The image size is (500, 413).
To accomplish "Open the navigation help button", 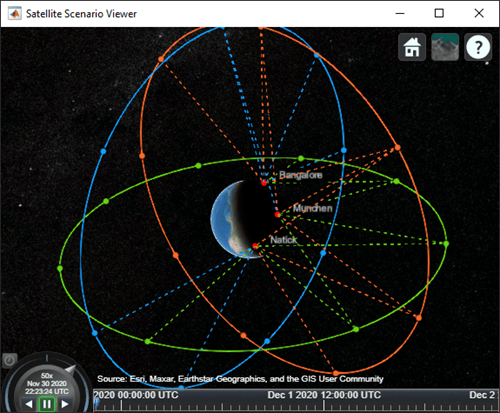I will 478,47.
